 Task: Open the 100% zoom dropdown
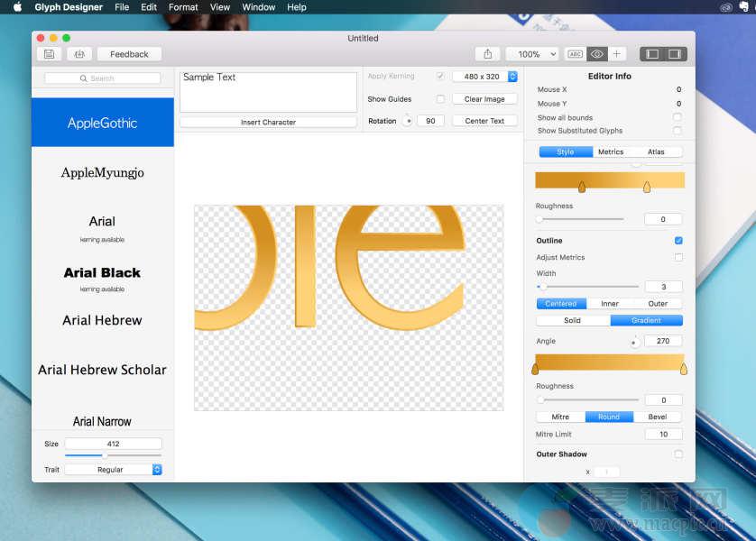point(531,54)
